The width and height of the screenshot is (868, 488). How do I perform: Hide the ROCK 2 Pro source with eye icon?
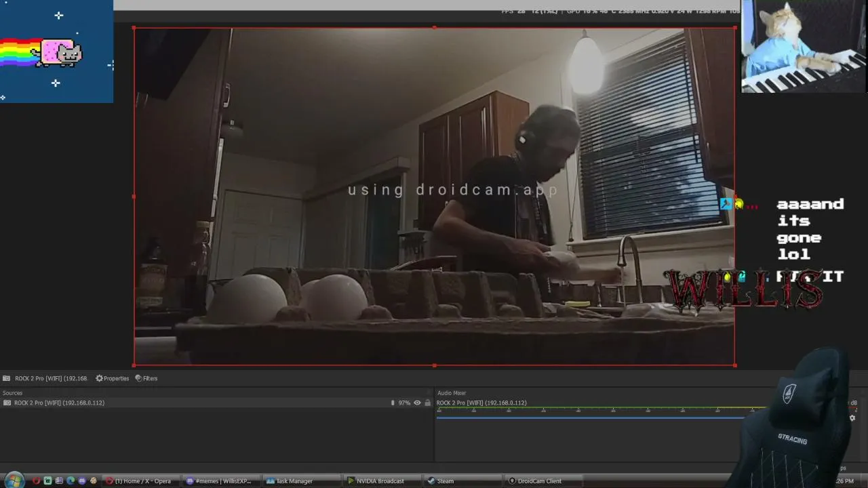pos(417,403)
